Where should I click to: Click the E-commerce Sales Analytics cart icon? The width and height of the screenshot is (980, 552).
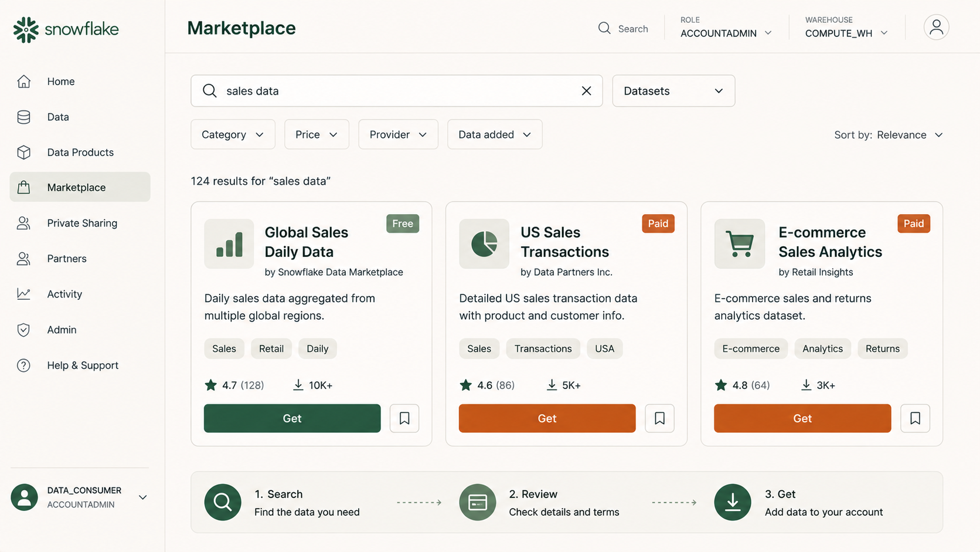pyautogui.click(x=740, y=244)
